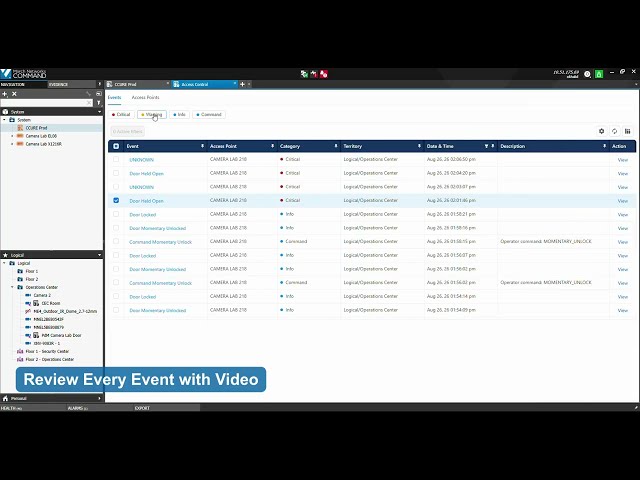
Task: Open the column chooser icon
Action: 627,131
